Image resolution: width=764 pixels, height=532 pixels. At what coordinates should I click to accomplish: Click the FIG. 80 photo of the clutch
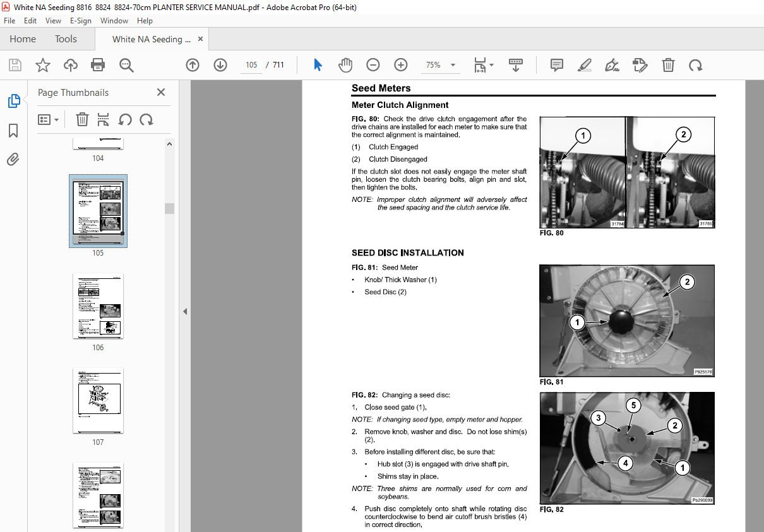point(627,172)
